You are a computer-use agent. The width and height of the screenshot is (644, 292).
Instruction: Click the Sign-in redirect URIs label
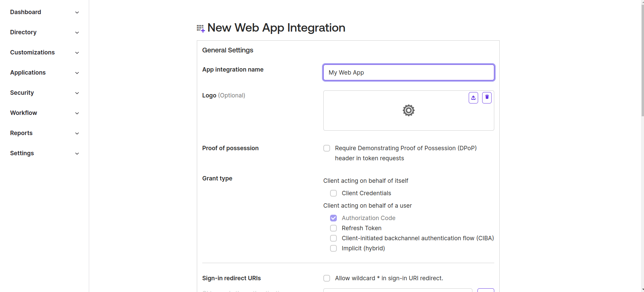231,278
